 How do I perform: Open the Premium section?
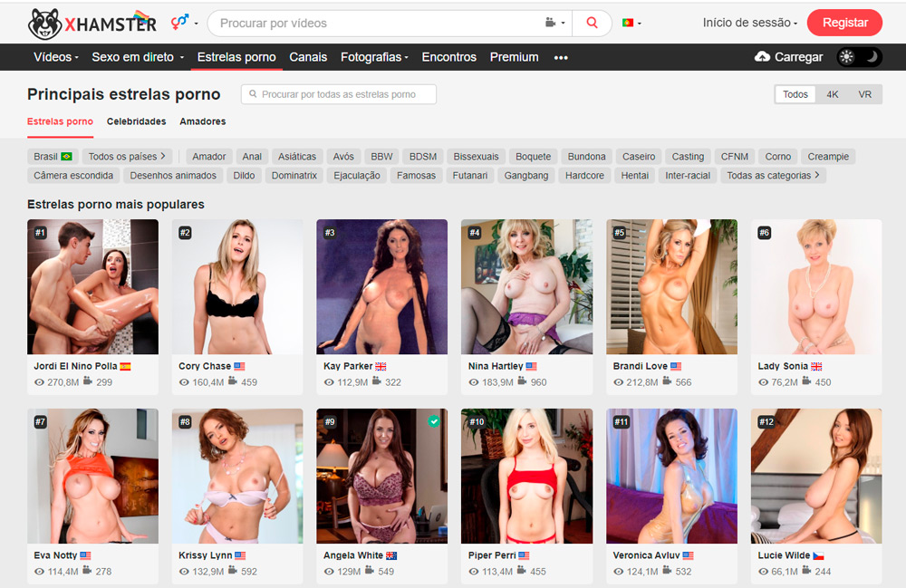tap(515, 57)
